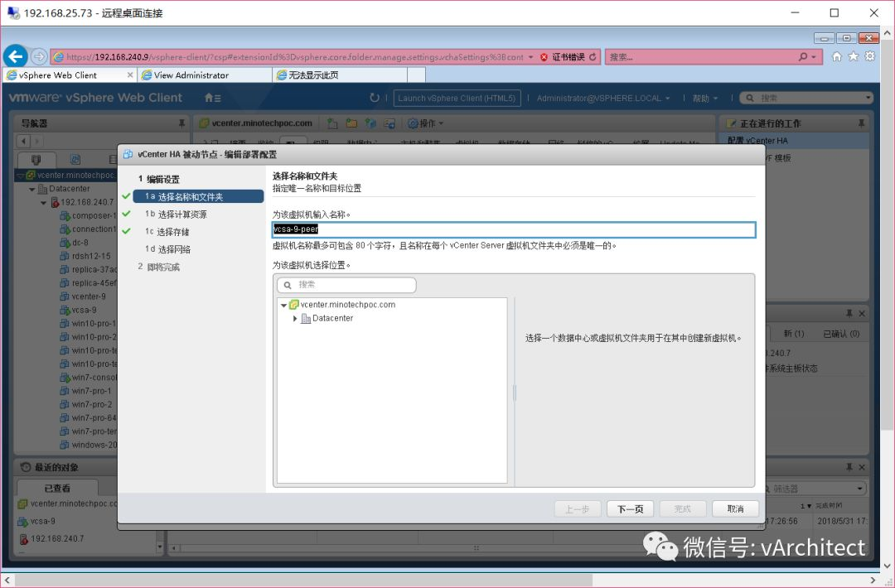The image size is (895, 588).
Task: Select the 已查看 recent objects tab
Action: click(57, 488)
